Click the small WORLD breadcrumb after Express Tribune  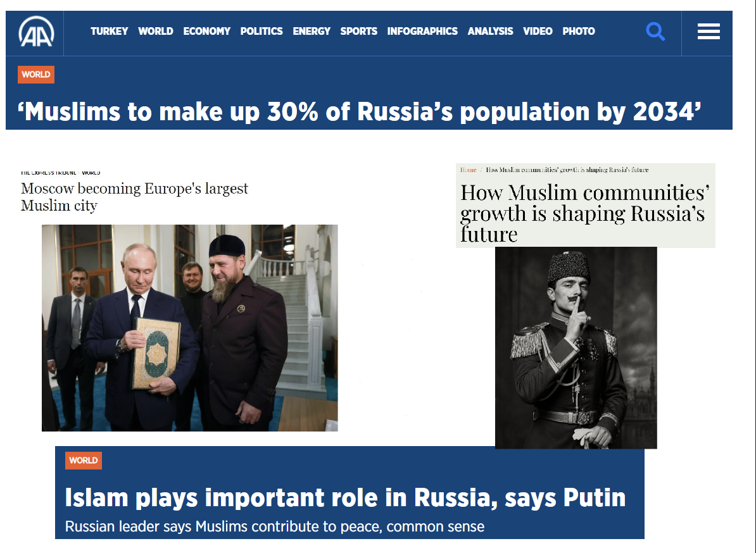click(x=91, y=173)
